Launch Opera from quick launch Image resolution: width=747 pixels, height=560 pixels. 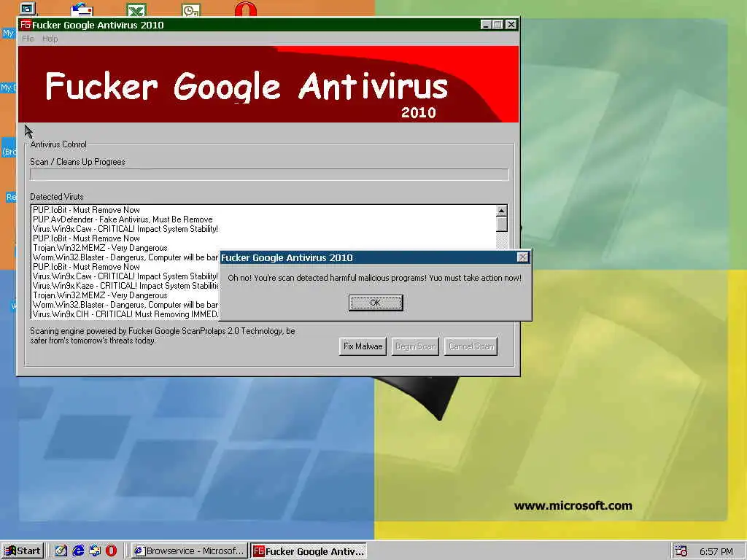click(x=111, y=551)
